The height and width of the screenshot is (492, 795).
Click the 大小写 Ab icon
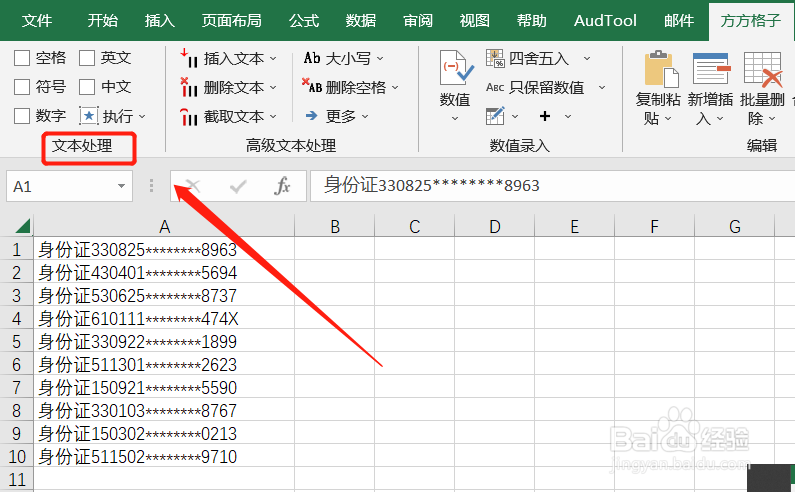tap(312, 58)
